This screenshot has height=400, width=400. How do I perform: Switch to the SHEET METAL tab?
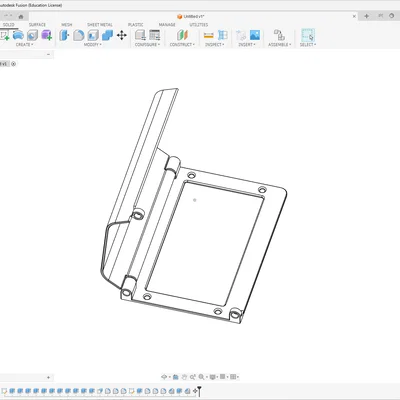tap(100, 25)
